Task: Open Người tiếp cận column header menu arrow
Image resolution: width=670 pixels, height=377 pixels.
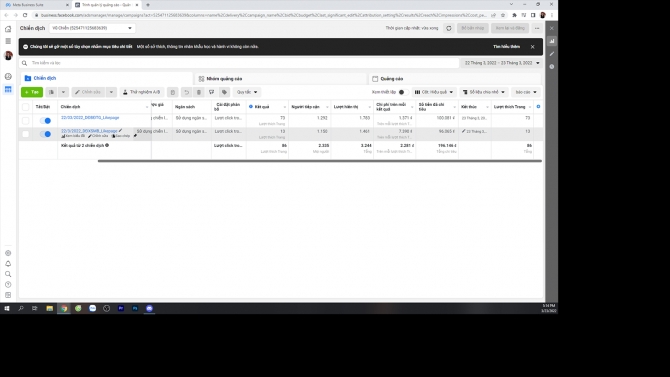Action: point(327,107)
